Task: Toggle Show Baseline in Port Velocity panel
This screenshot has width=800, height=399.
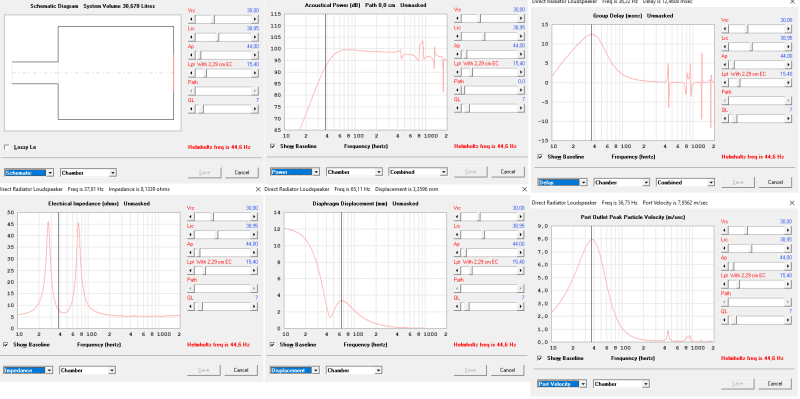Action: (540, 358)
